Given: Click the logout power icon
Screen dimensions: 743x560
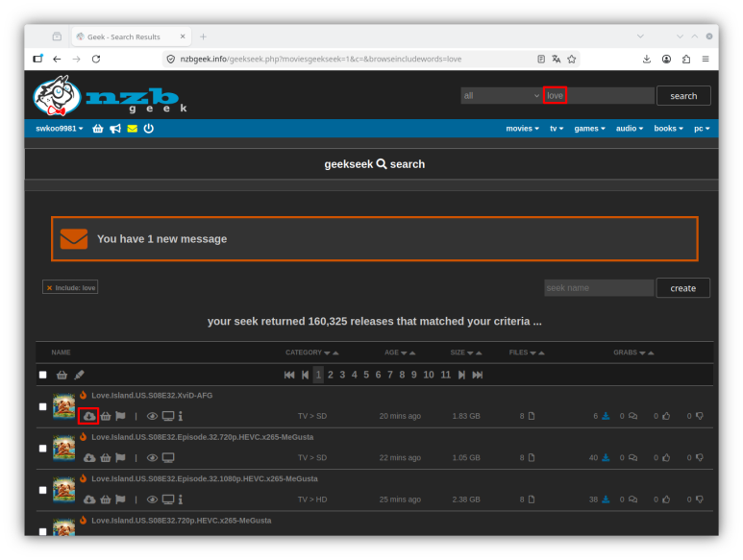Looking at the screenshot, I should click(149, 129).
